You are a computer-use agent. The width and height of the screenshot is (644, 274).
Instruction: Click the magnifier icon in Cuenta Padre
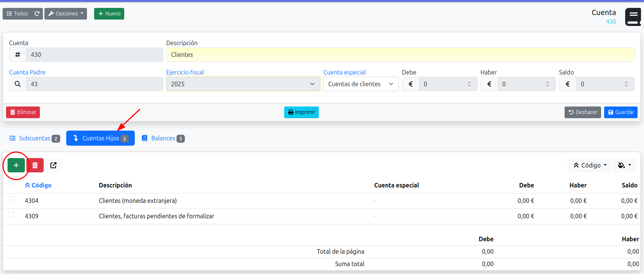click(x=18, y=84)
